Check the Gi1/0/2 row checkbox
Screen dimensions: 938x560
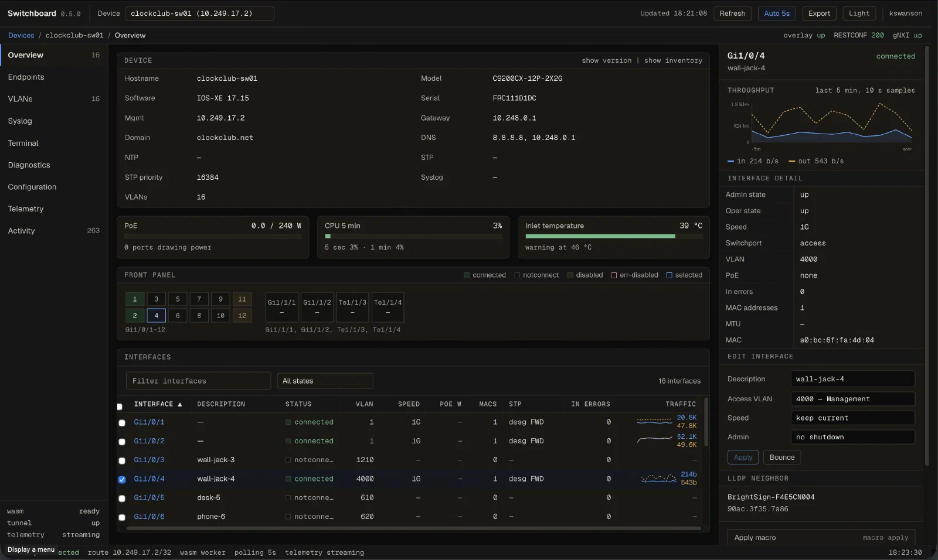(122, 442)
